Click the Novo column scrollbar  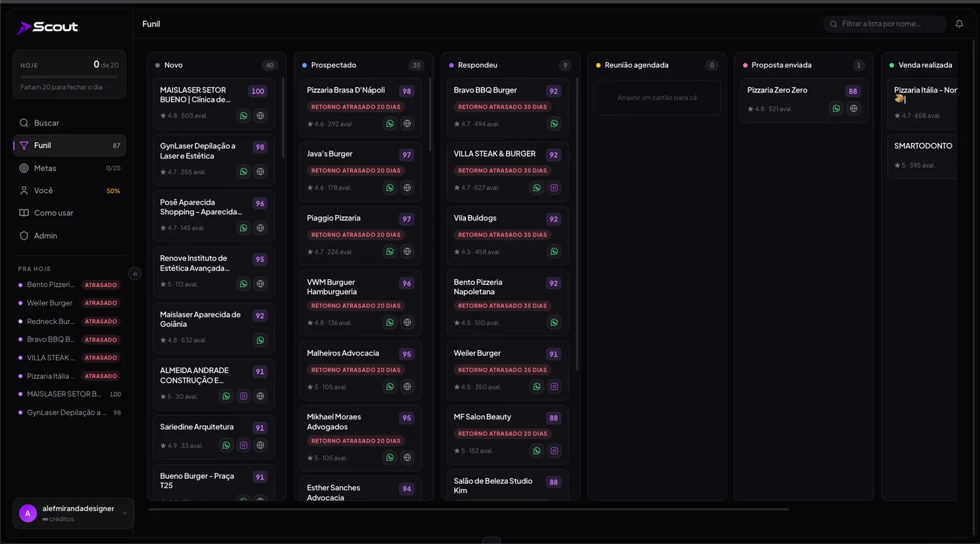point(283,118)
